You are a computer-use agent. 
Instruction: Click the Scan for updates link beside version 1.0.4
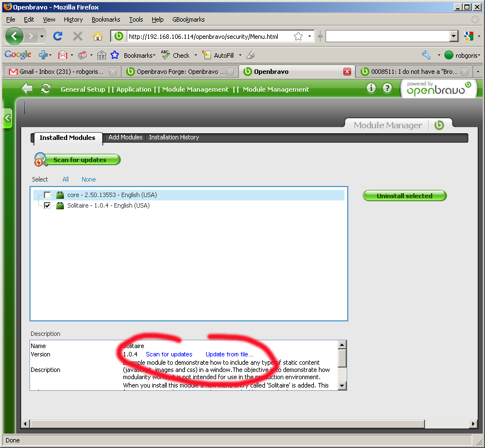(169, 354)
